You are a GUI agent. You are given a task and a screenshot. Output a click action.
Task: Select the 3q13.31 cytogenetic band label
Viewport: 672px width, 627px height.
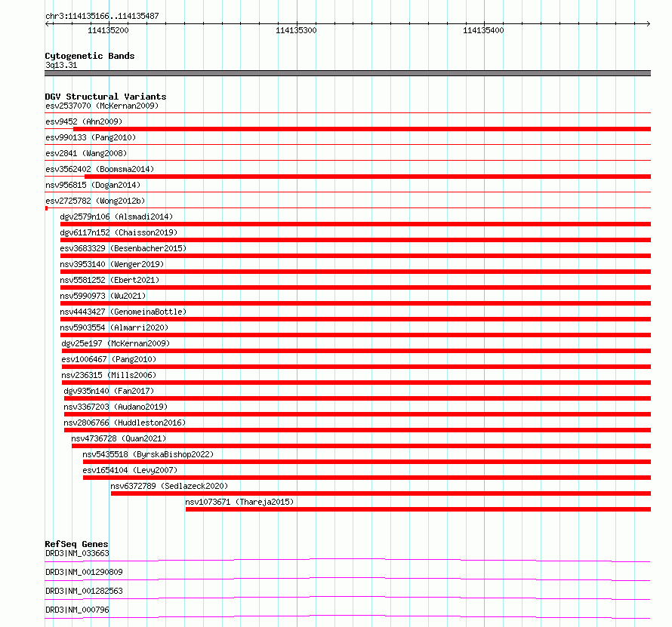pyautogui.click(x=61, y=65)
